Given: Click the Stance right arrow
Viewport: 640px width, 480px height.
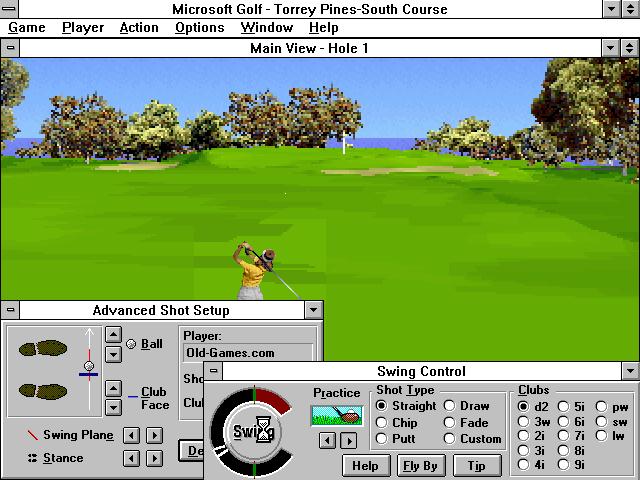Looking at the screenshot, I should (x=155, y=458).
